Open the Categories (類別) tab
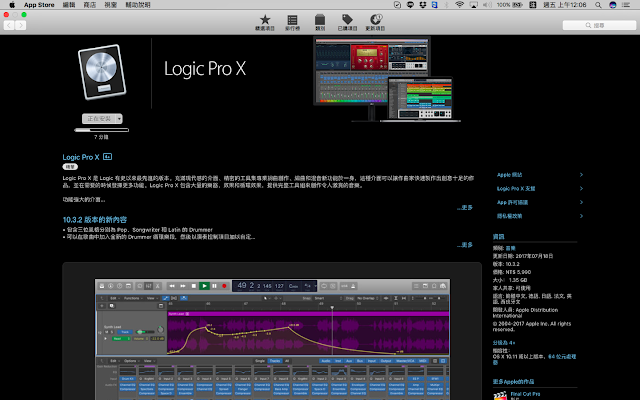Viewport: 640px width, 400px height. [320, 22]
